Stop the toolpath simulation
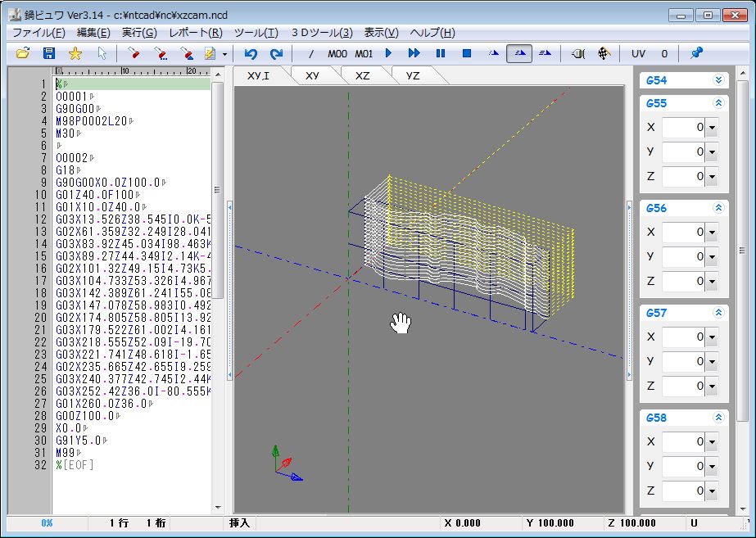This screenshot has height=538, width=756. pos(467,53)
